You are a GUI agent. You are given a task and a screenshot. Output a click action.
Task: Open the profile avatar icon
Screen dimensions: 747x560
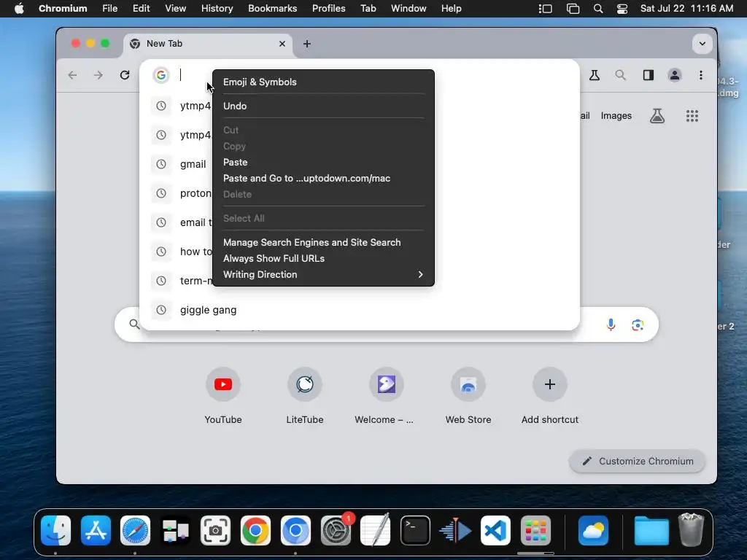pos(675,75)
